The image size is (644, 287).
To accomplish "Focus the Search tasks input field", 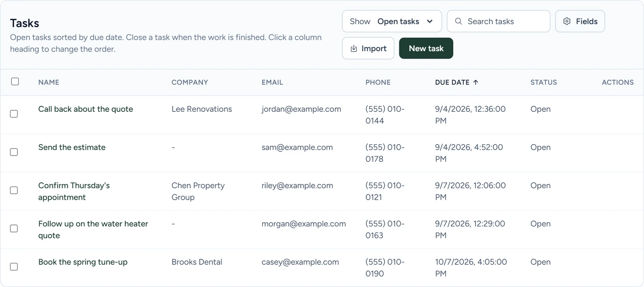I will tap(498, 21).
